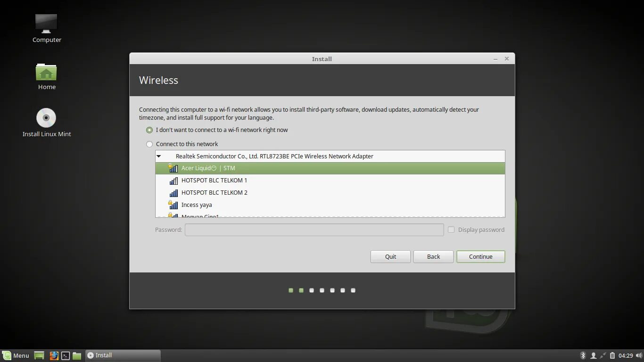Choose the HOTSPOT BLC TELKOM 2 network

point(330,193)
